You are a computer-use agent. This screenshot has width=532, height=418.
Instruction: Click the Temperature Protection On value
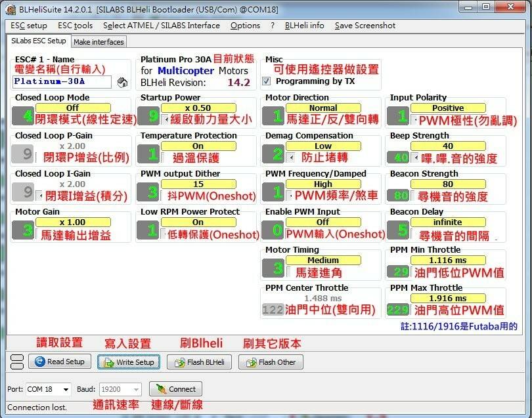pos(198,146)
